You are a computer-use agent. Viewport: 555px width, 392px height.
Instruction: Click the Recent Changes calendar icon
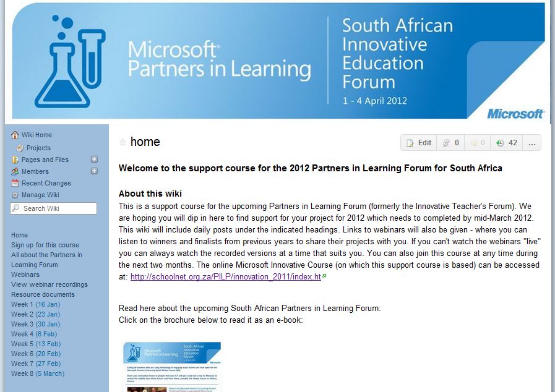coord(15,183)
